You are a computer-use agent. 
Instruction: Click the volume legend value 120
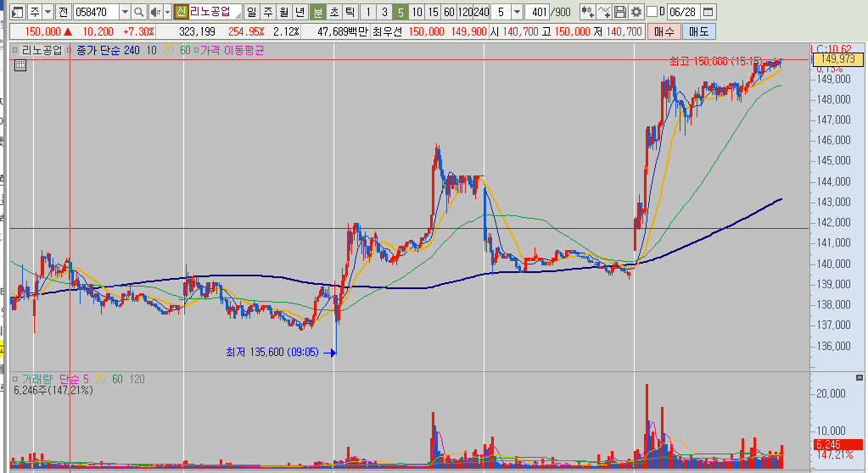(137, 379)
